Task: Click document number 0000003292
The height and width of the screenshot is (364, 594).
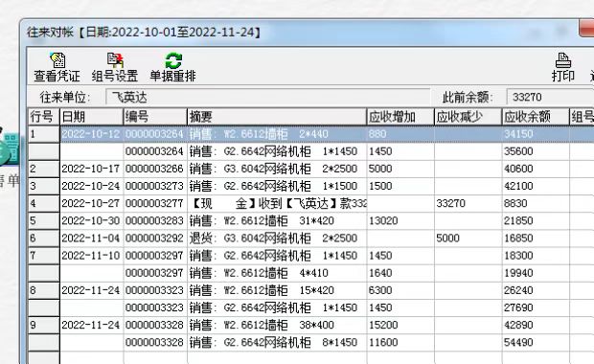Action: (154, 239)
